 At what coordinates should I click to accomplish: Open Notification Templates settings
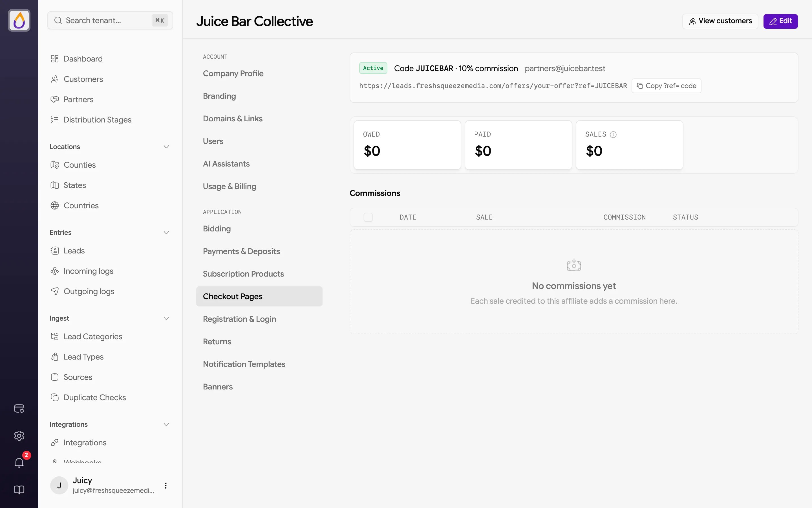[259, 364]
